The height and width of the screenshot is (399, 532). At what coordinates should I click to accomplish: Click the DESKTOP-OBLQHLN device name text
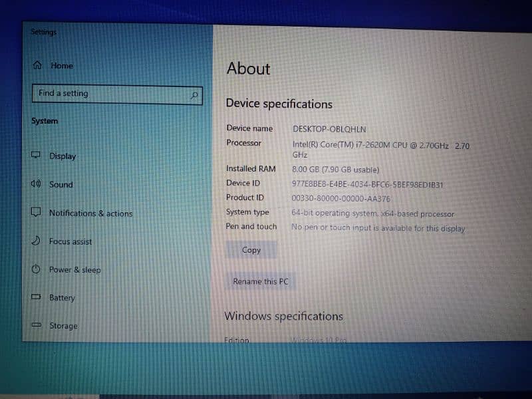(x=329, y=129)
